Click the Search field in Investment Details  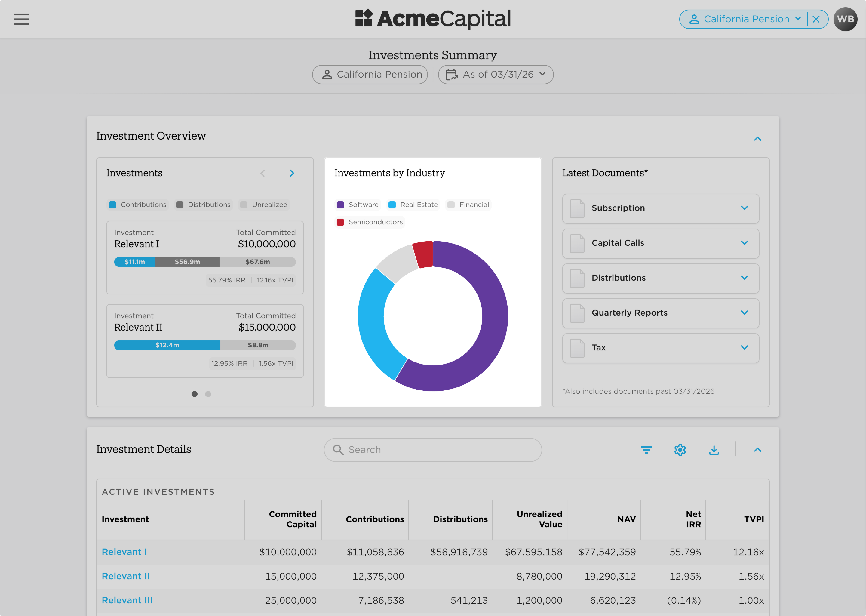[433, 450]
